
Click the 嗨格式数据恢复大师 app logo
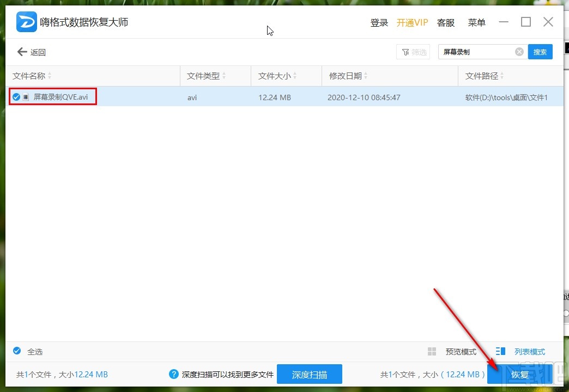[27, 22]
